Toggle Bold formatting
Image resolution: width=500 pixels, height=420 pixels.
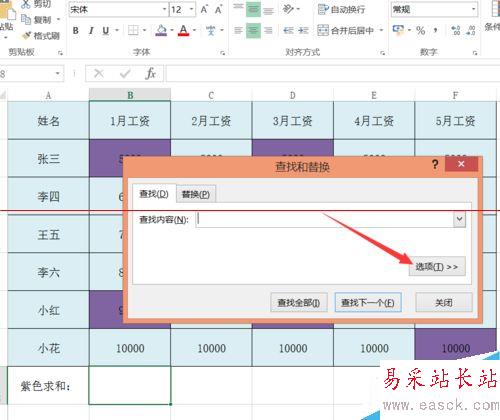(76, 31)
